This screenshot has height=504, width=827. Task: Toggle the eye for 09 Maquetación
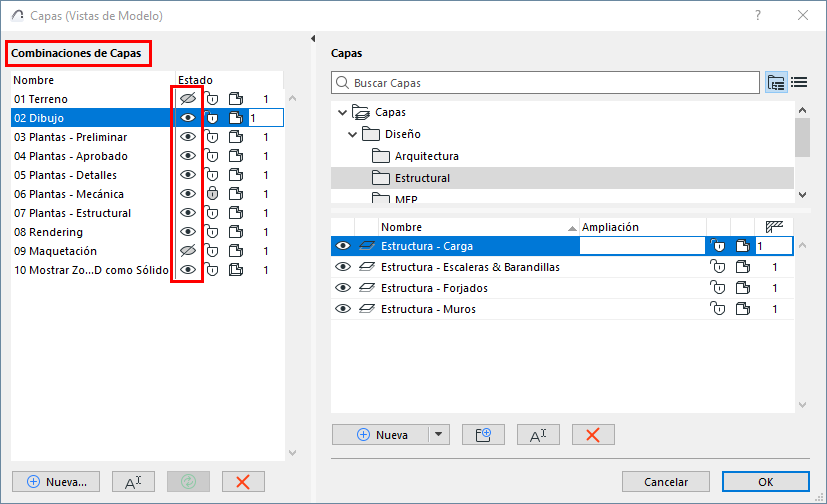click(187, 251)
